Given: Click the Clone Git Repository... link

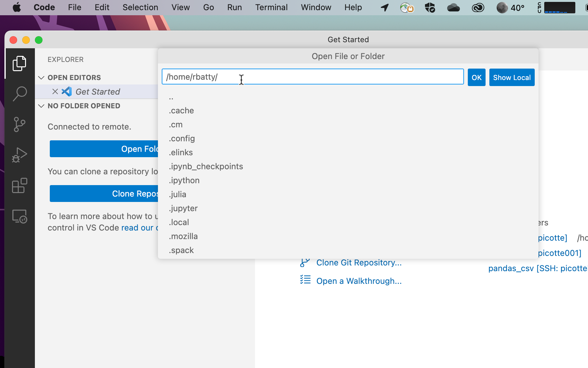Looking at the screenshot, I should (x=359, y=263).
